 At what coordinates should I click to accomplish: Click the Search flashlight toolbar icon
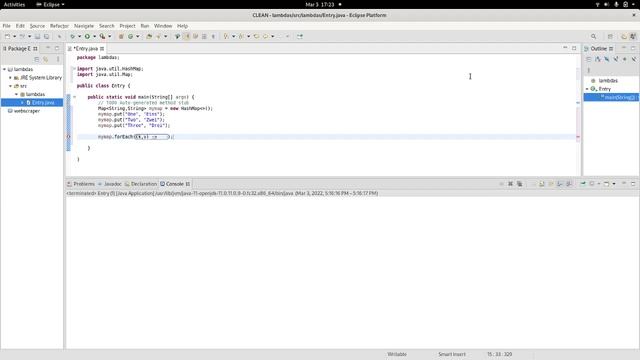point(158,36)
